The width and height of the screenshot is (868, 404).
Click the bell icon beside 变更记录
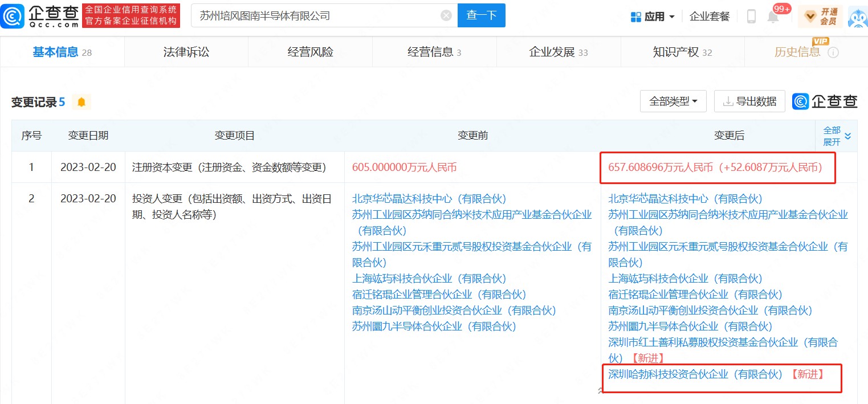click(80, 101)
